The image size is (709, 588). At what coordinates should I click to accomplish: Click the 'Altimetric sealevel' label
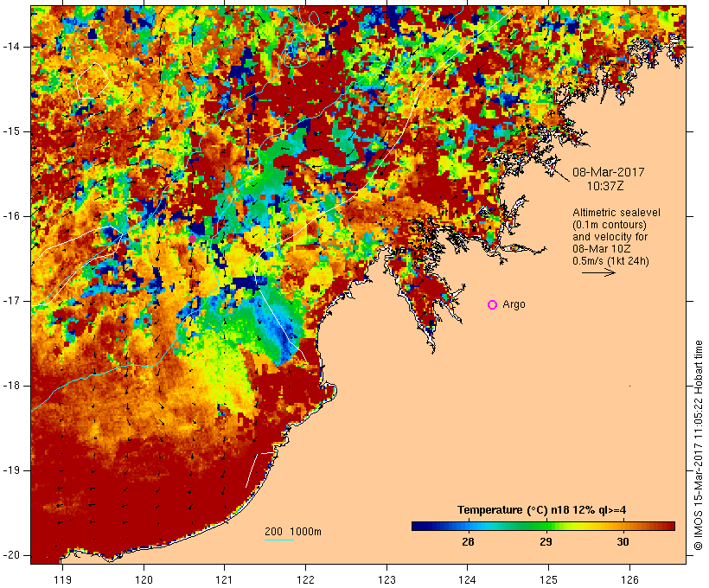(616, 213)
